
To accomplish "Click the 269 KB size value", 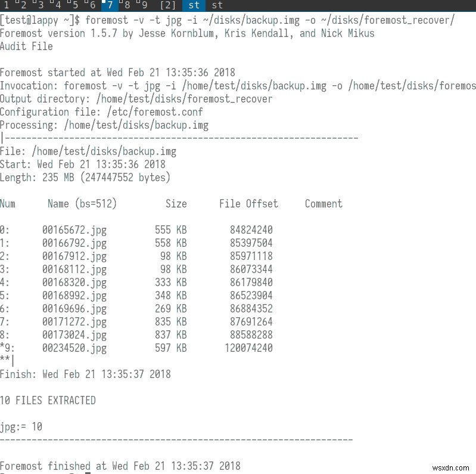I will [171, 308].
